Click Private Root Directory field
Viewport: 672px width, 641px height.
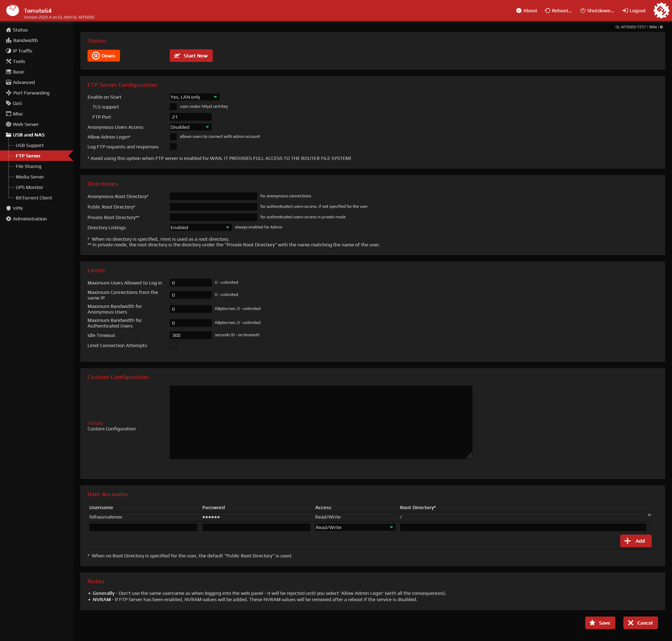coord(213,217)
